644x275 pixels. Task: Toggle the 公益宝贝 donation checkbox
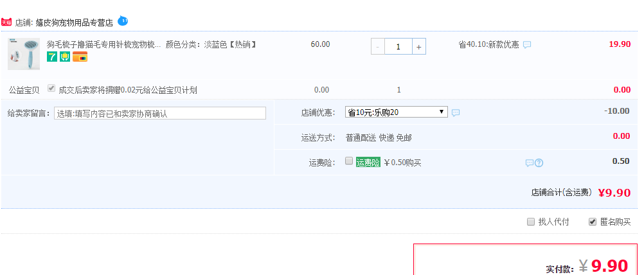tap(51, 89)
